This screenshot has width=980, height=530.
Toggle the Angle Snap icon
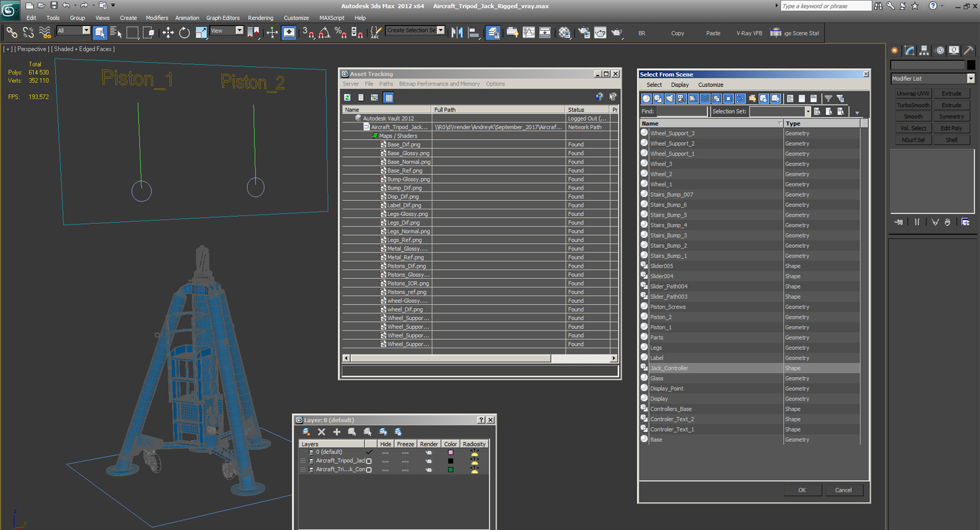click(324, 32)
